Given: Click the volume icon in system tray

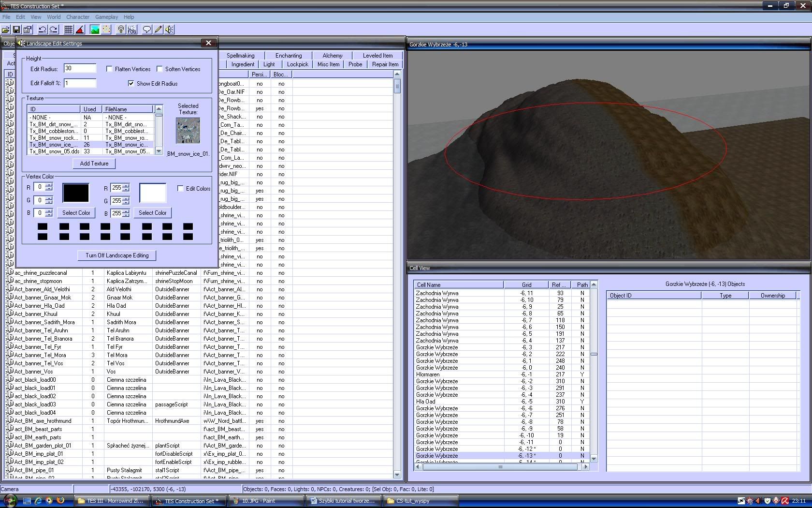Looking at the screenshot, I should pos(759,501).
